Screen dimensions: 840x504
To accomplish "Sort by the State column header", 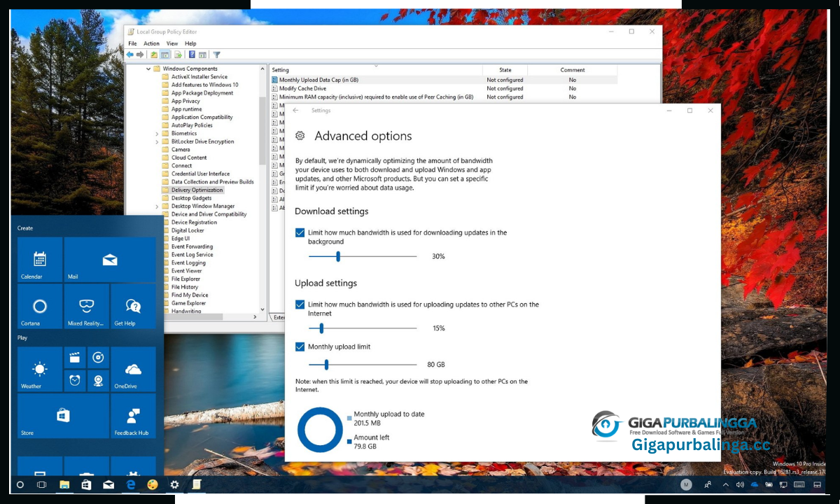I will click(505, 70).
